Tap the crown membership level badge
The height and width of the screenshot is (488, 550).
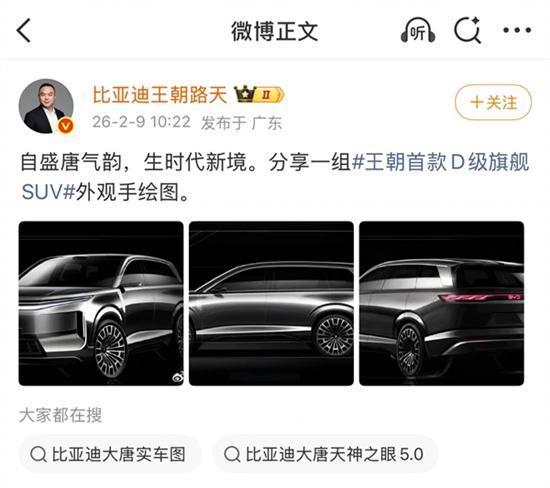259,94
